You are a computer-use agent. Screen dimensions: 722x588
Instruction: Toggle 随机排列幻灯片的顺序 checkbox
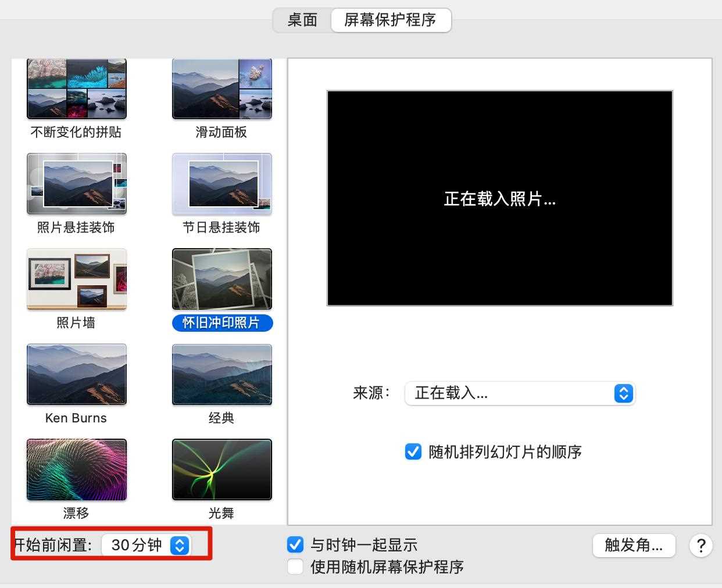pos(413,452)
